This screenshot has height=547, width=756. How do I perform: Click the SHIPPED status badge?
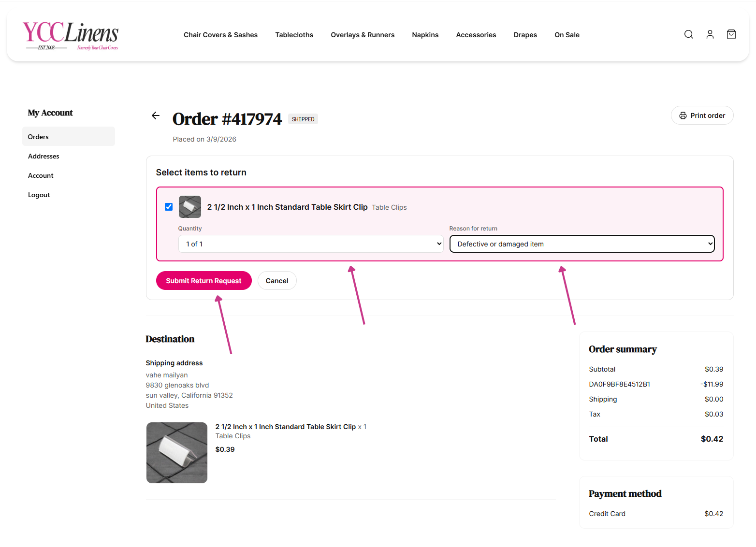pyautogui.click(x=303, y=119)
